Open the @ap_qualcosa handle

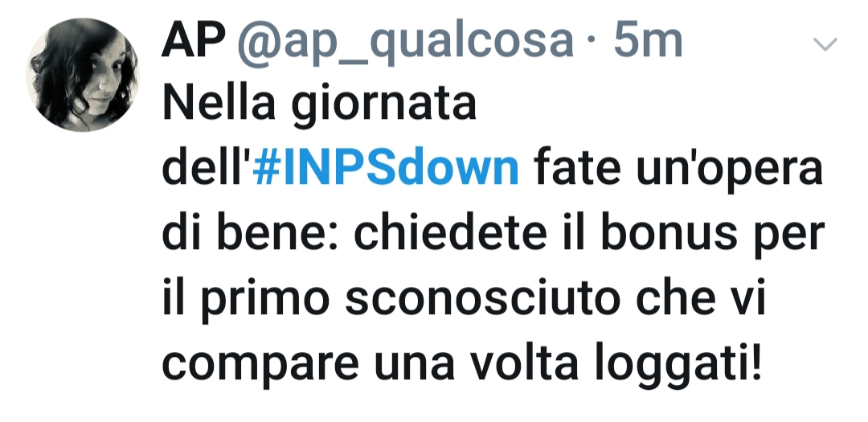tap(405, 42)
